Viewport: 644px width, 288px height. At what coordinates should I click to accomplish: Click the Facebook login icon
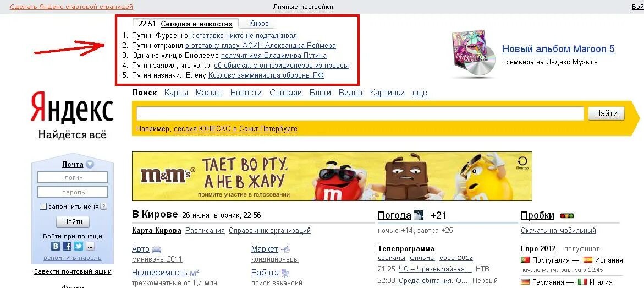[x=67, y=246]
